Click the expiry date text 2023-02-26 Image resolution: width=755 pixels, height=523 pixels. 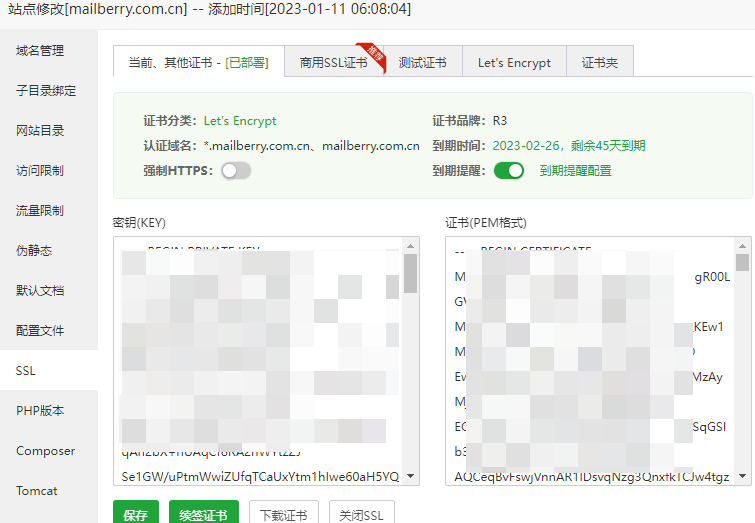pos(526,145)
